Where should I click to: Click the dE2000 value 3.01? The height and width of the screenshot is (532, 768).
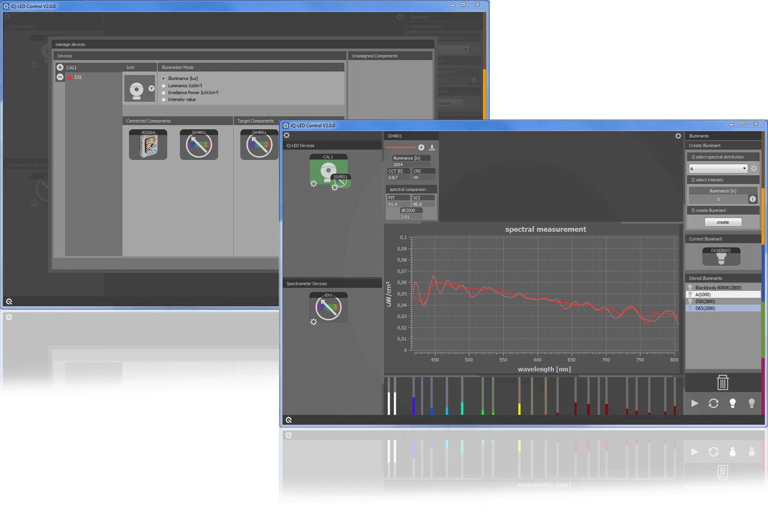click(x=411, y=217)
